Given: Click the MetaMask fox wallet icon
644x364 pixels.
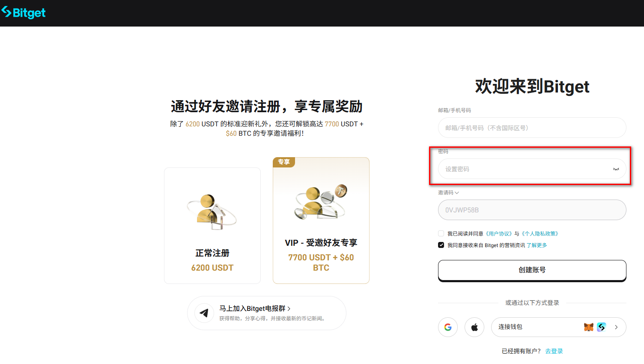Looking at the screenshot, I should click(589, 327).
